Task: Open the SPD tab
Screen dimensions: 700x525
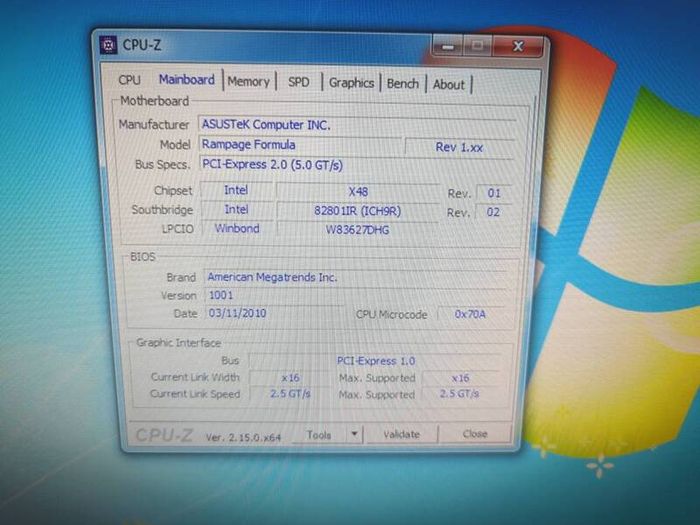Action: (299, 82)
